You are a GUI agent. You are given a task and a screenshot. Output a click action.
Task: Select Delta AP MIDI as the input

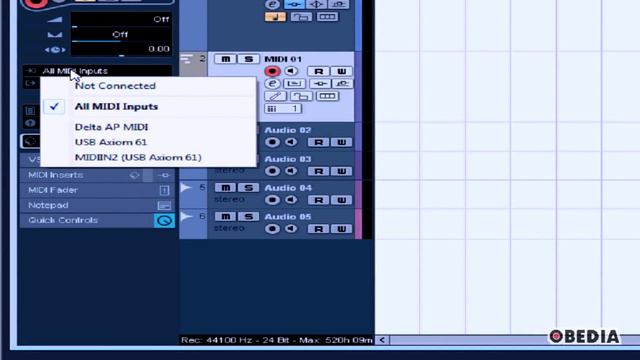tap(111, 127)
